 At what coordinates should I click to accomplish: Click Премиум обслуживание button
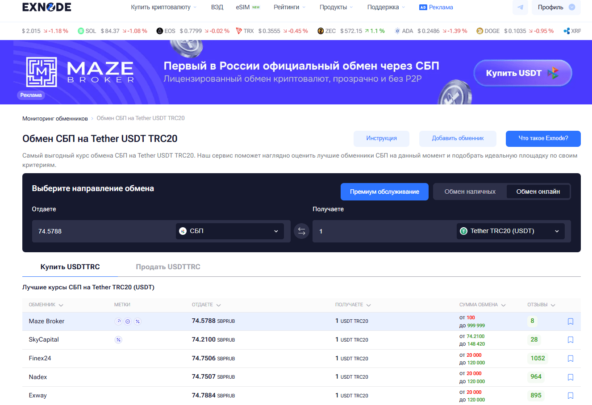(x=384, y=192)
